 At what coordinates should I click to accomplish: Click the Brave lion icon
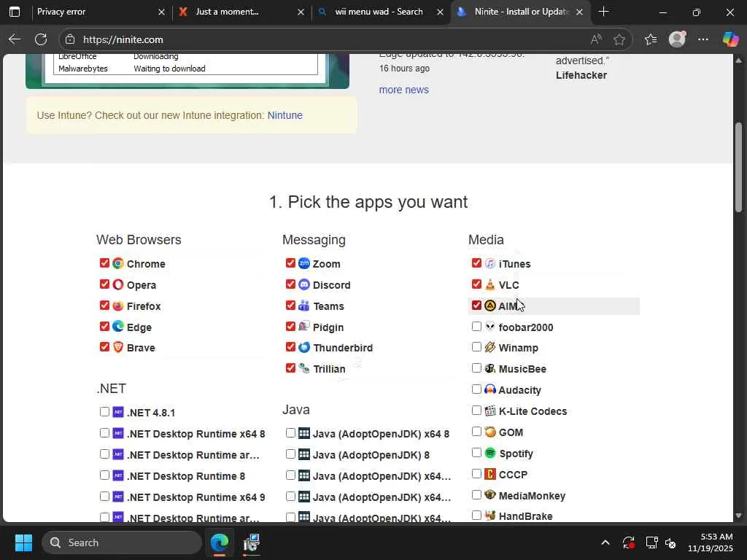pyautogui.click(x=118, y=347)
